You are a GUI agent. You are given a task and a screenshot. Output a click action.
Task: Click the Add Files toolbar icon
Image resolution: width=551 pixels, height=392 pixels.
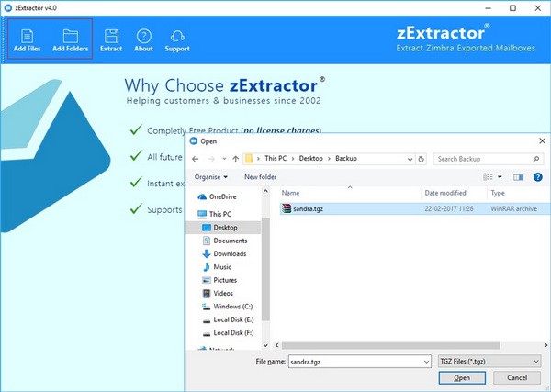(27, 39)
